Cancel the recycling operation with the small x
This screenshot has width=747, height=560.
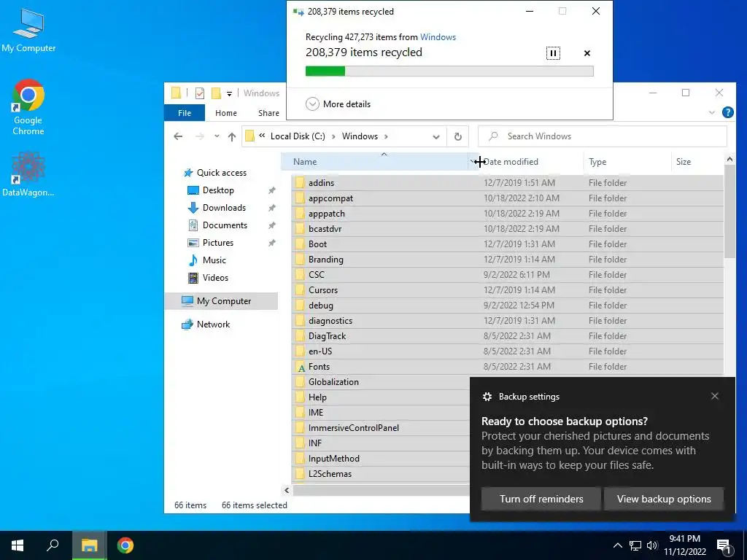(x=587, y=53)
